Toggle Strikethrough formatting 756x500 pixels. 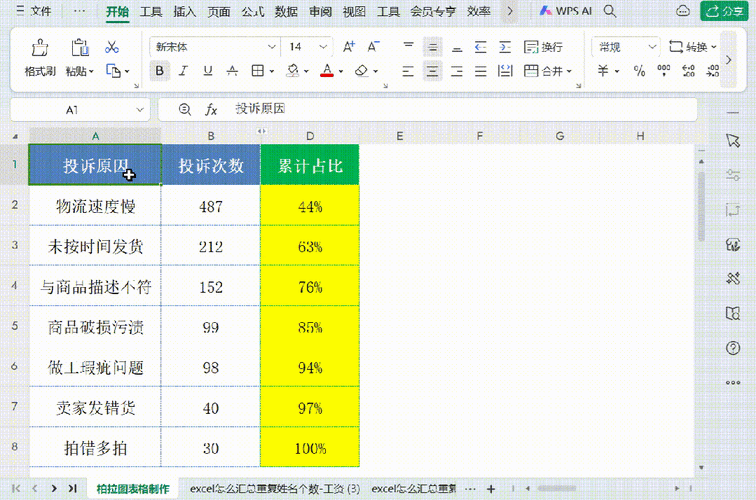[232, 71]
